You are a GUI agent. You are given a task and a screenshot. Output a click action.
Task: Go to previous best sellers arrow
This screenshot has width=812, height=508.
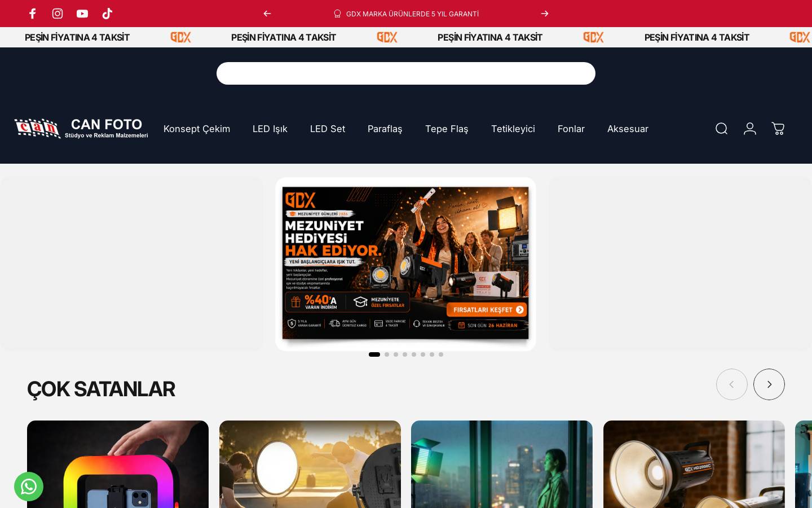[732, 384]
